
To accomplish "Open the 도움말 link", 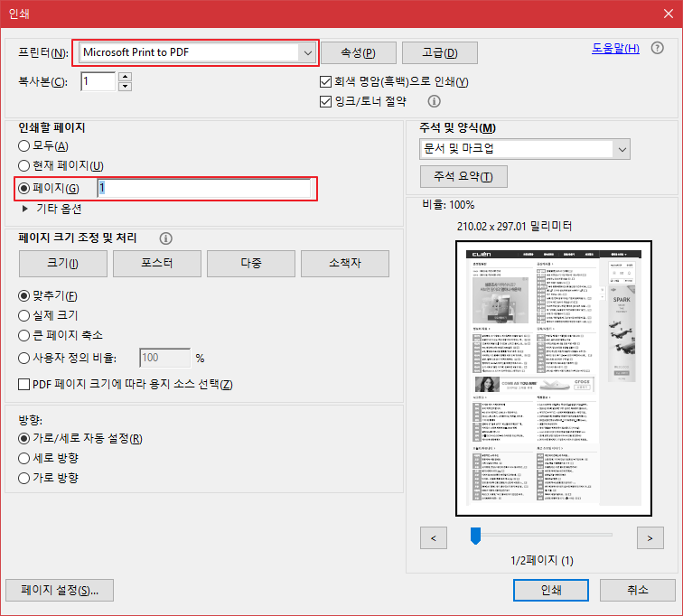I will pyautogui.click(x=615, y=49).
